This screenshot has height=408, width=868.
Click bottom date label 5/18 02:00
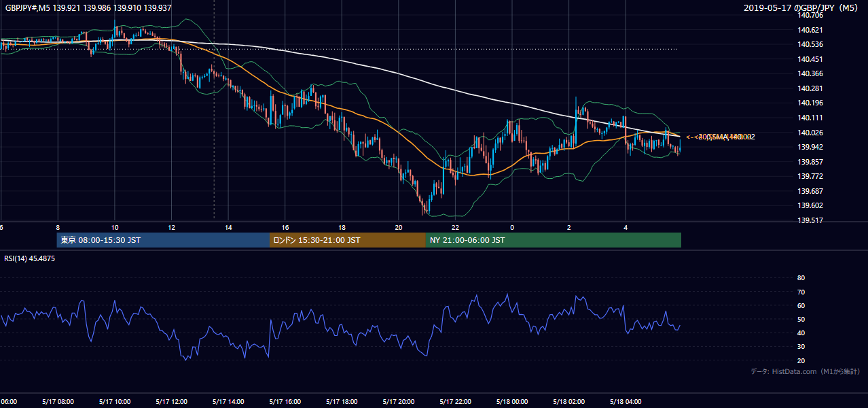568,401
